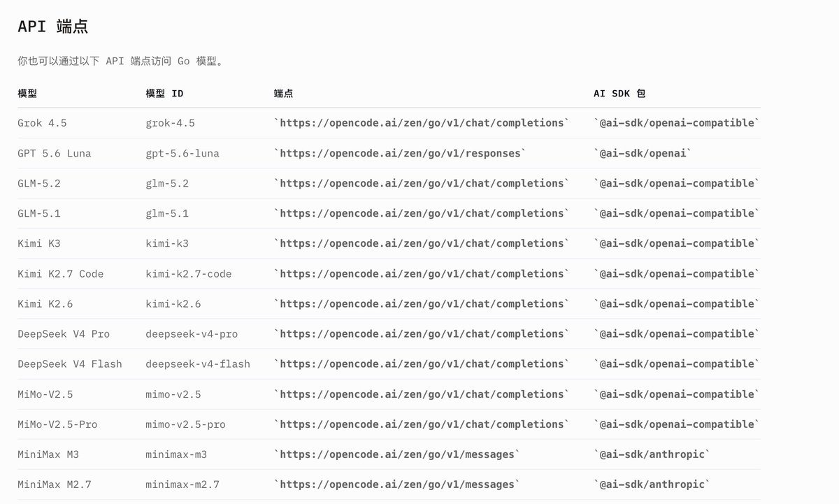839x504 pixels.
Task: Click the endpoint URL in the Grok 4.5 row
Action: [422, 123]
